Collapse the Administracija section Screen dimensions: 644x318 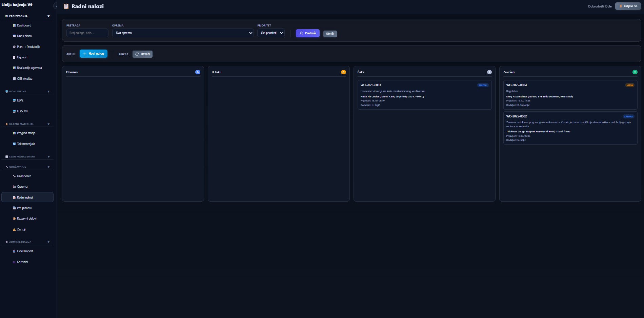point(48,242)
